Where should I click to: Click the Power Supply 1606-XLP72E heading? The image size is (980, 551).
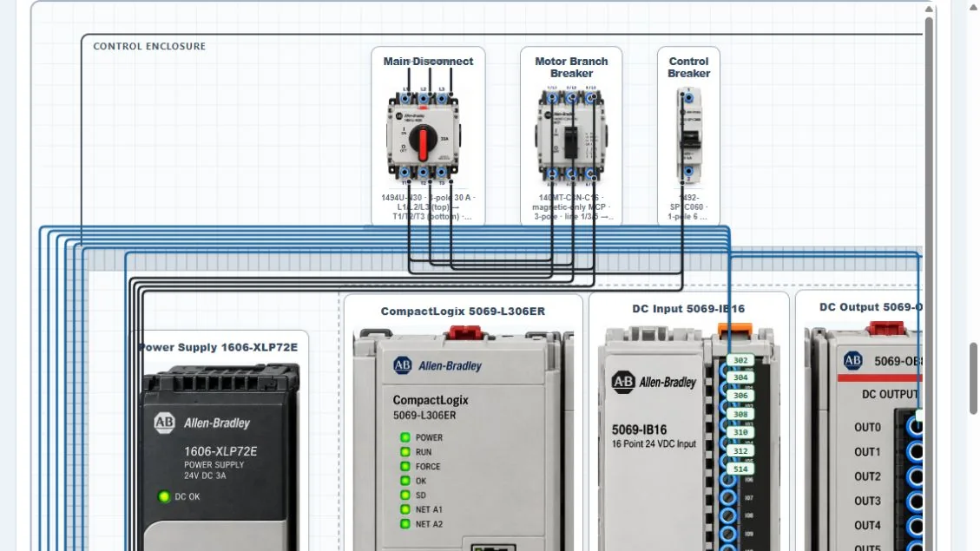(218, 347)
